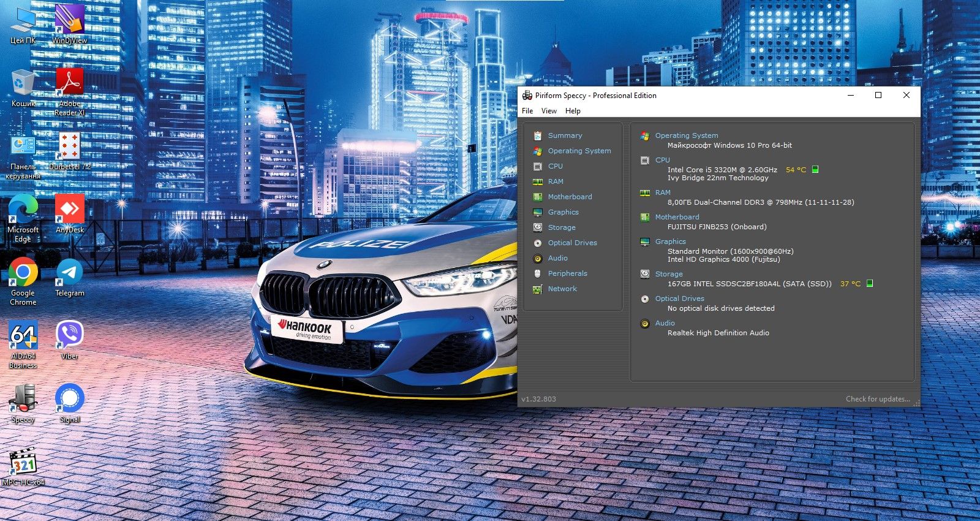Click the Operating System heading link in summary

click(x=687, y=135)
